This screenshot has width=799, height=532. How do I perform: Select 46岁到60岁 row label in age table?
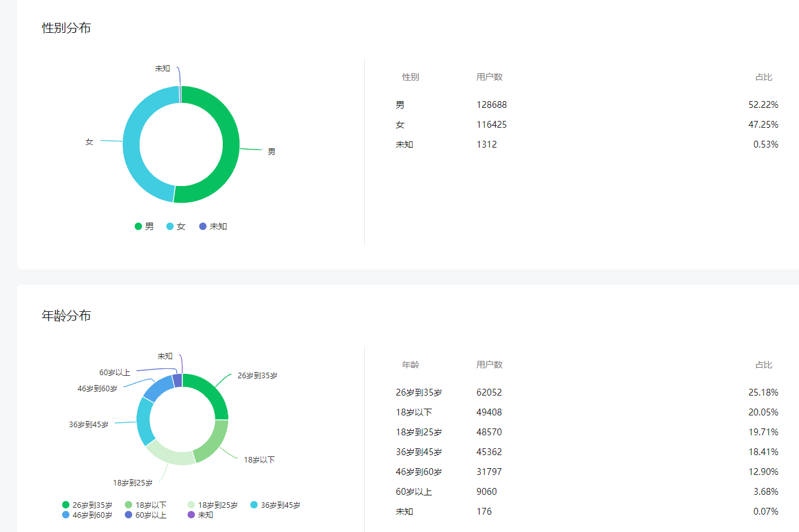(419, 472)
